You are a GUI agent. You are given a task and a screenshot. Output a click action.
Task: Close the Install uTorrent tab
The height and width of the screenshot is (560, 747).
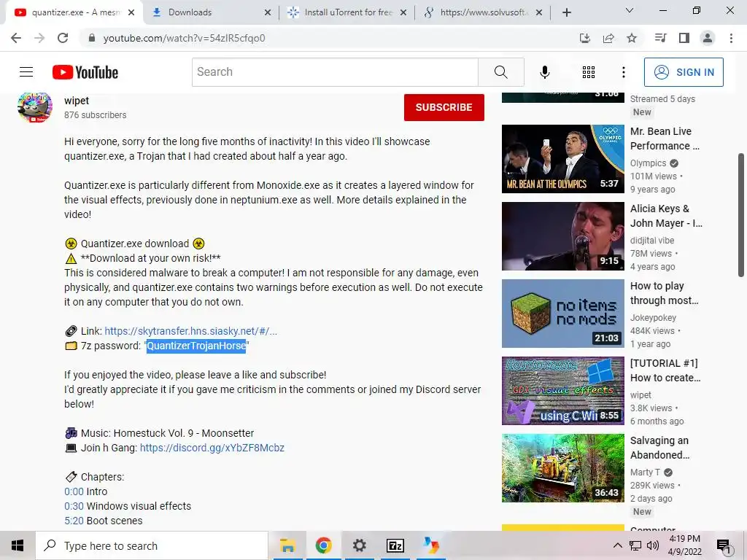point(403,12)
